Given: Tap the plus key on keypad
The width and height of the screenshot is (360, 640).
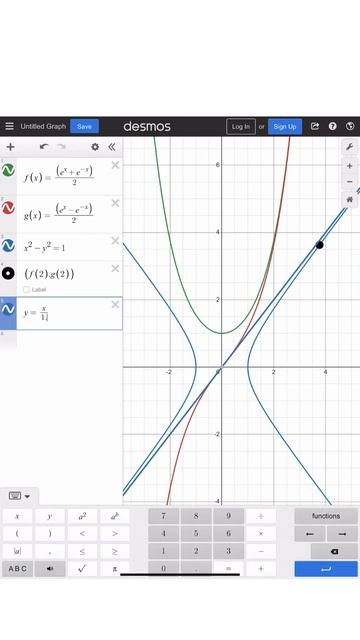Looking at the screenshot, I should [261, 569].
